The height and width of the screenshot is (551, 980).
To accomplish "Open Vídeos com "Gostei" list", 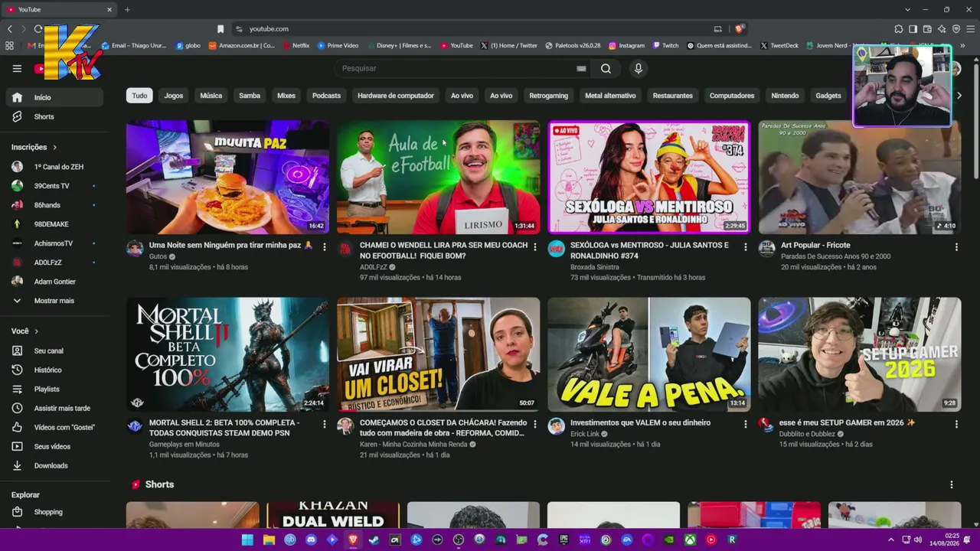I will coord(54,427).
